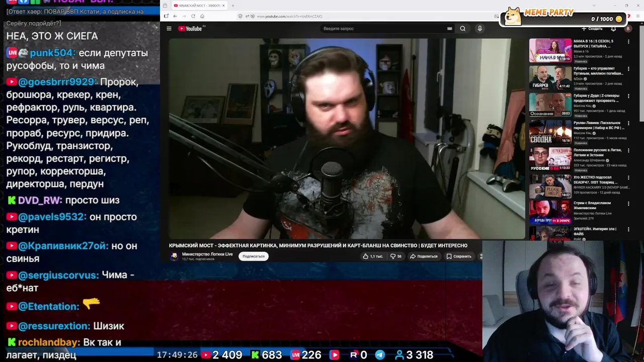Open the РУССКИЕ 1:13:33 thumbnail

(550, 159)
